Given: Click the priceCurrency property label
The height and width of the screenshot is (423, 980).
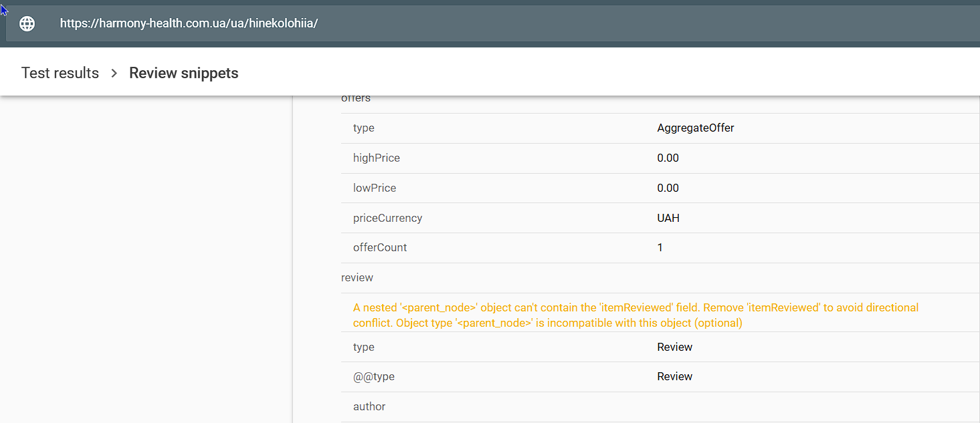Looking at the screenshot, I should 387,218.
